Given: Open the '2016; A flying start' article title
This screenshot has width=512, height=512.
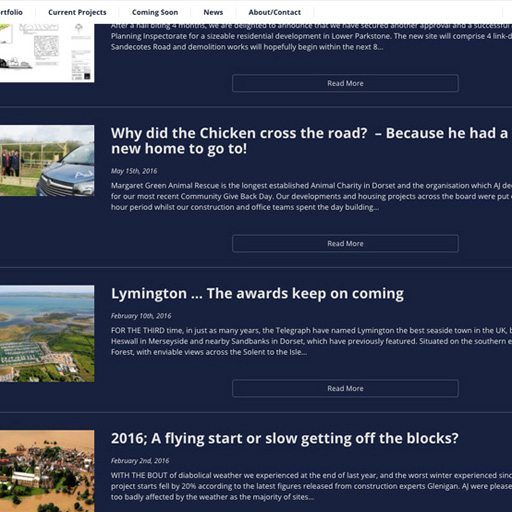Looking at the screenshot, I should (285, 438).
